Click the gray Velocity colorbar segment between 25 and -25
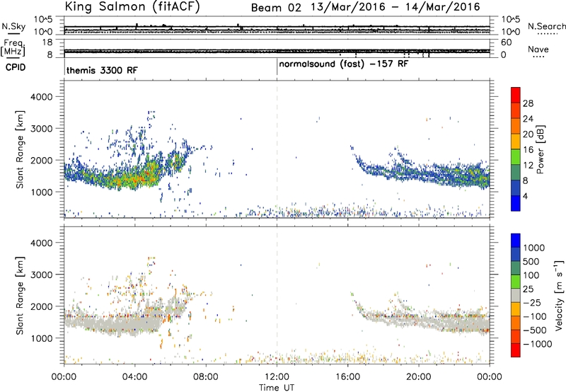566x392 pixels. tap(516, 295)
